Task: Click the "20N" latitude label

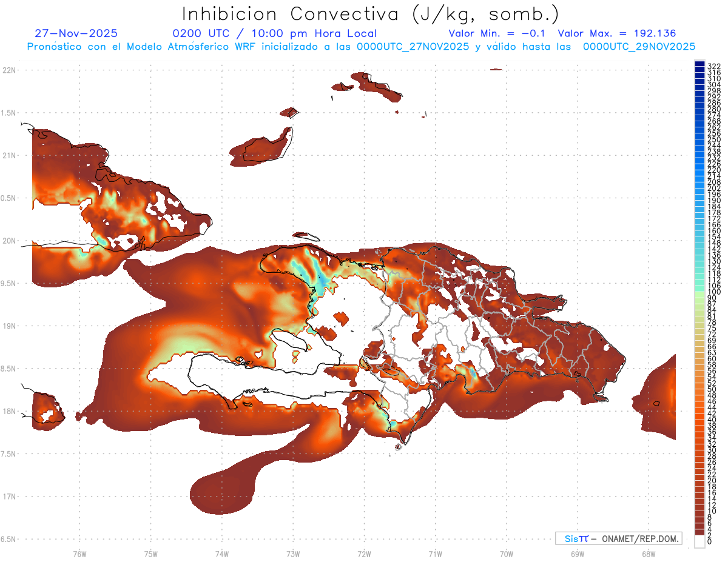Action: tap(9, 241)
